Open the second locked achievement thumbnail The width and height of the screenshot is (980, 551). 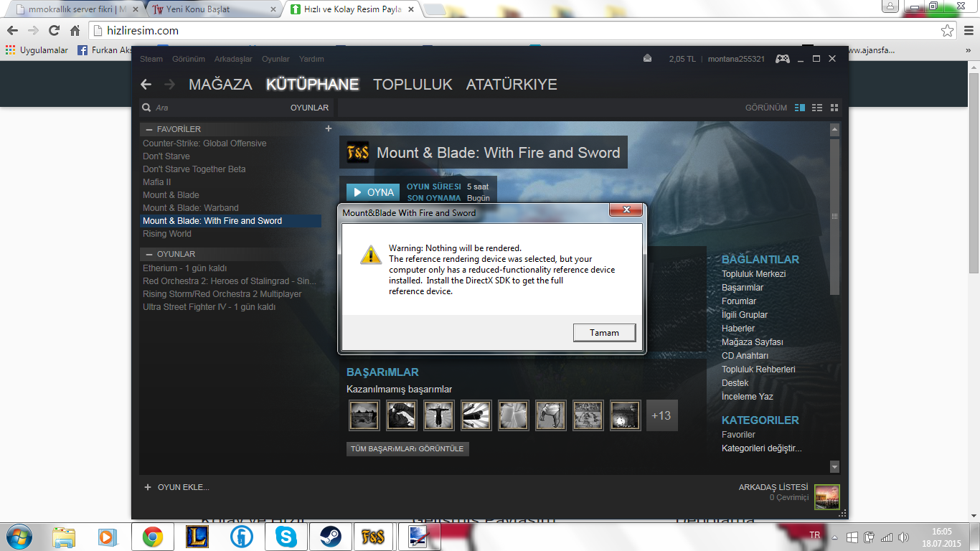(x=401, y=415)
